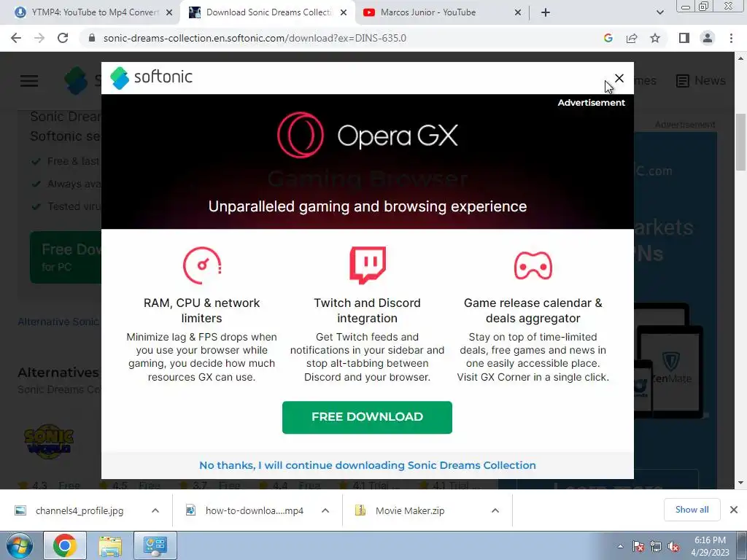This screenshot has width=747, height=560.
Task: Close the Softonic advertisement popup
Action: tap(619, 78)
